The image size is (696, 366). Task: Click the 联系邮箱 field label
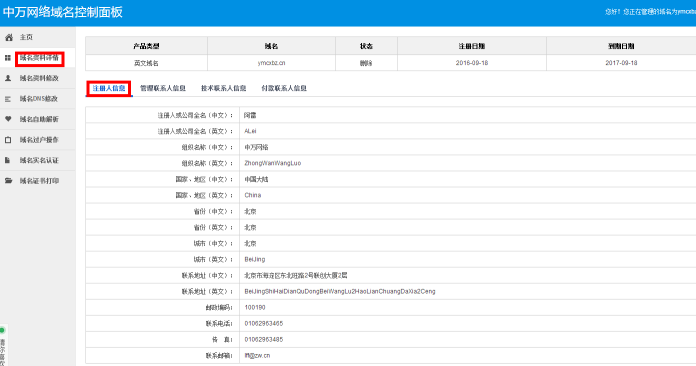(x=219, y=355)
